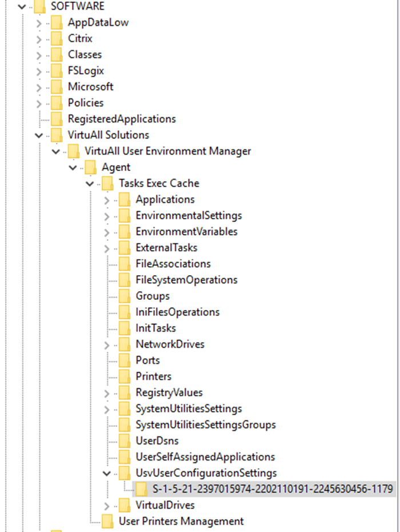The height and width of the screenshot is (532, 400).
Task: Click the S-1-5-21 SID folder icon
Action: tap(141, 489)
